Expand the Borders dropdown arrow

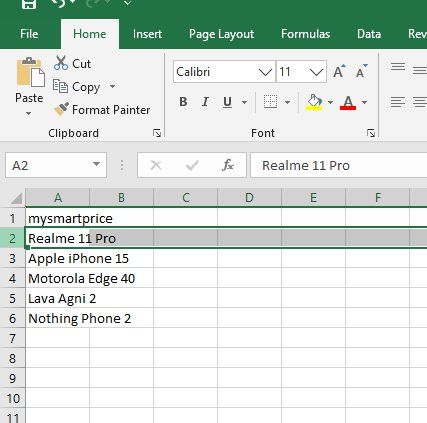coord(287,102)
